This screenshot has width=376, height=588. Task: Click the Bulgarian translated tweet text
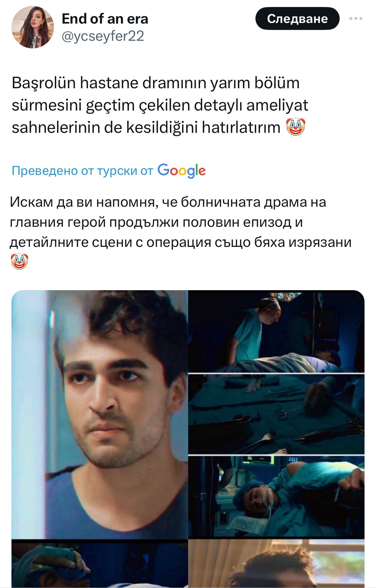[181, 232]
